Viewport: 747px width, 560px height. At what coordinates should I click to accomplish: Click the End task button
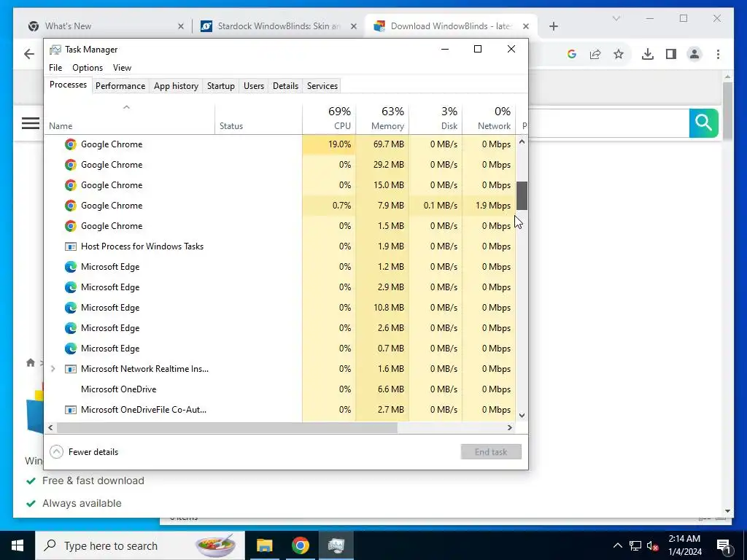(x=491, y=452)
